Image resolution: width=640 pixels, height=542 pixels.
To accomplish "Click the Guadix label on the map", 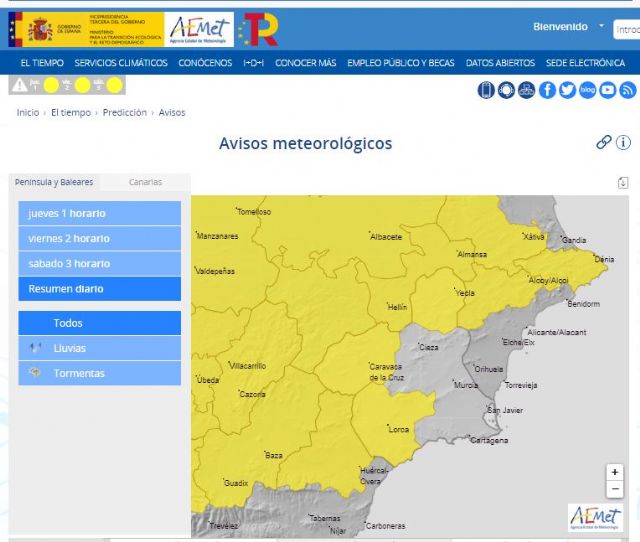I will point(236,483).
